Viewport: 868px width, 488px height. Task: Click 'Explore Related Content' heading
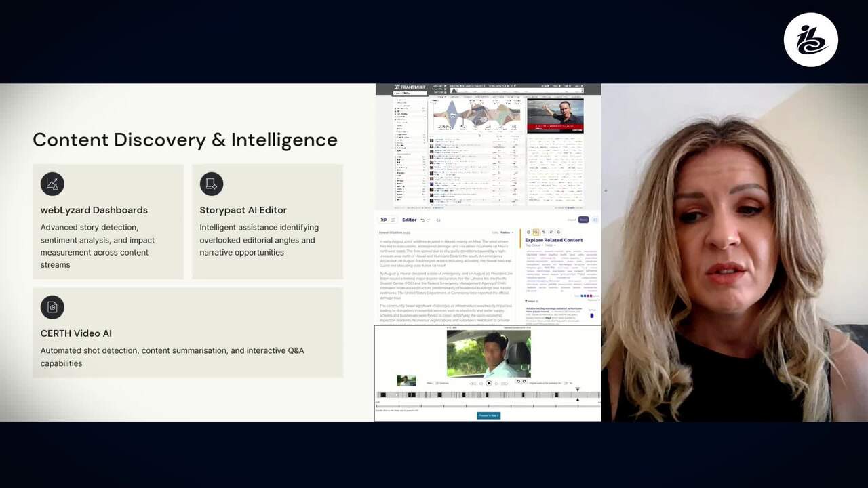click(x=554, y=240)
